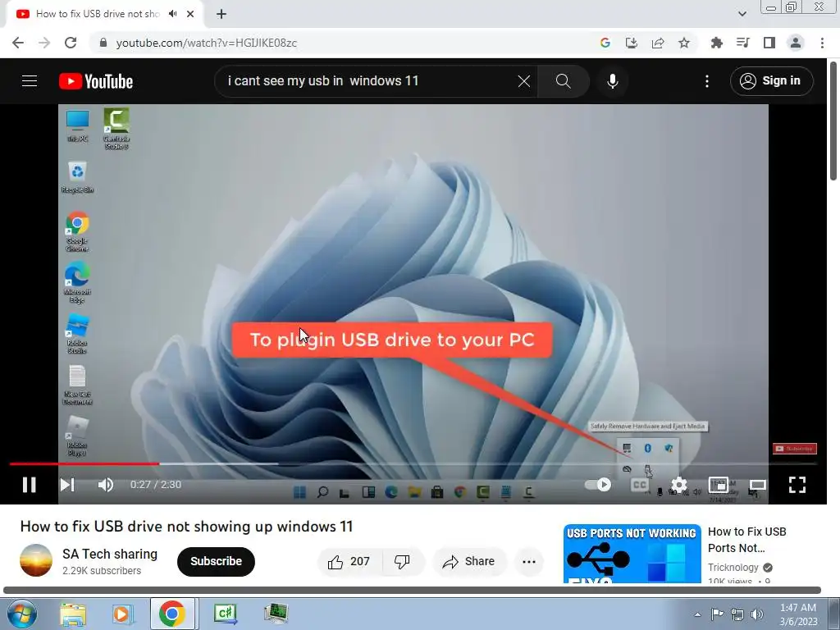Open a new tab
The width and height of the screenshot is (840, 630).
pos(221,14)
